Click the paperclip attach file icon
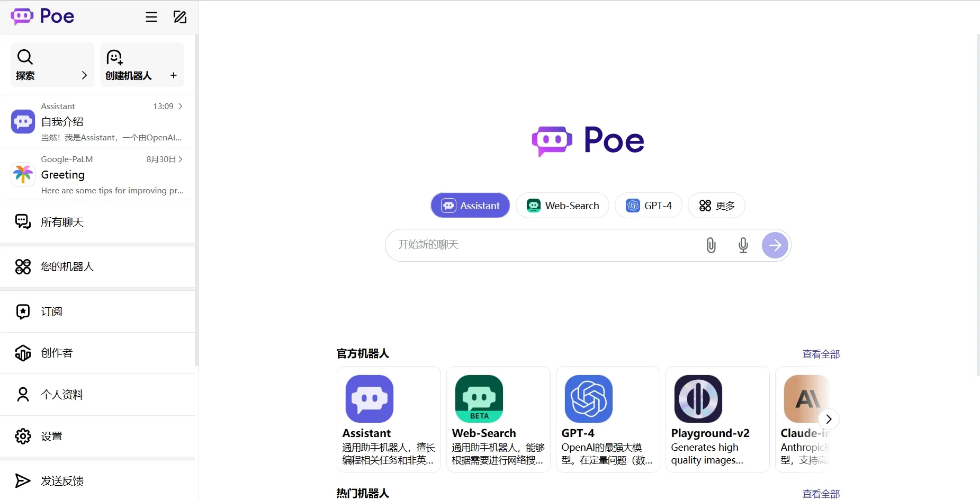The image size is (980, 499). (x=711, y=245)
